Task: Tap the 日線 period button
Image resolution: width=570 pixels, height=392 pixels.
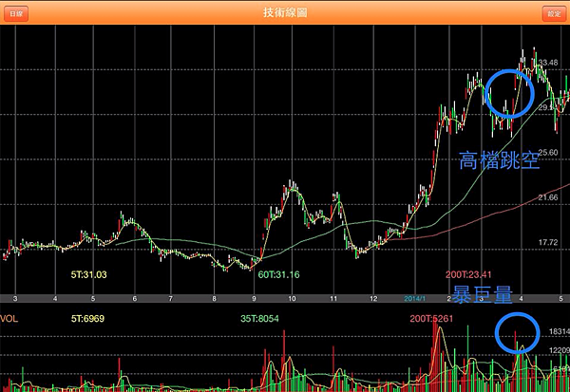Action: (x=16, y=13)
